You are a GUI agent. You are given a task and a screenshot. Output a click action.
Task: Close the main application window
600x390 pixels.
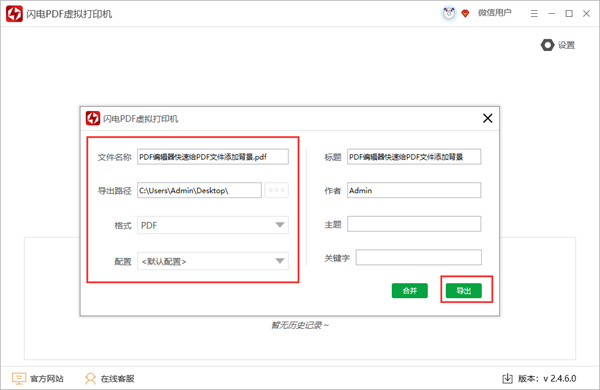(x=586, y=14)
